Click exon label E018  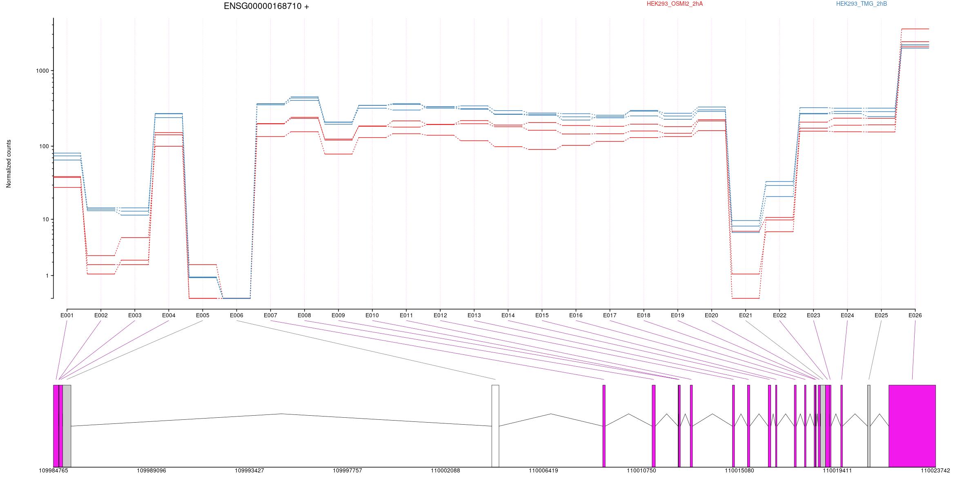(644, 315)
